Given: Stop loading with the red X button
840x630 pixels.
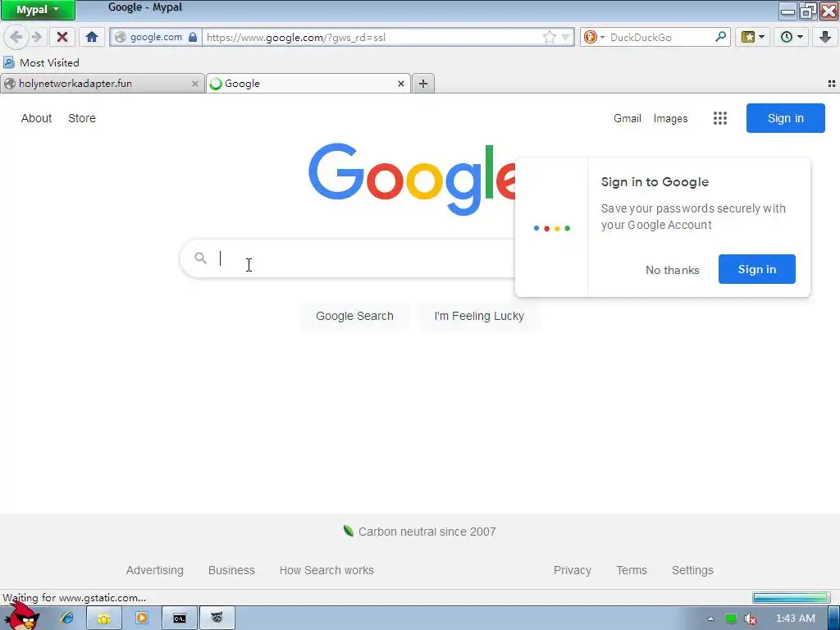Looking at the screenshot, I should pyautogui.click(x=62, y=37).
